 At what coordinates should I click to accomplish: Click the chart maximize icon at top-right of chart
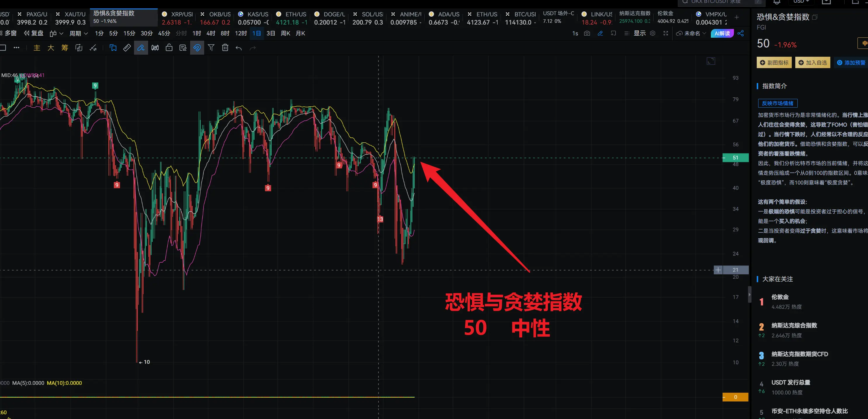tap(711, 61)
